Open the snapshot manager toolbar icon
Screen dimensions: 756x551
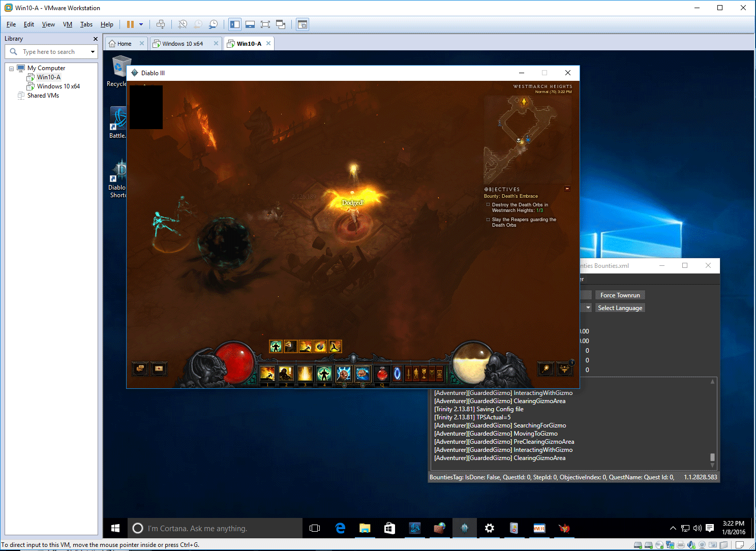point(214,24)
